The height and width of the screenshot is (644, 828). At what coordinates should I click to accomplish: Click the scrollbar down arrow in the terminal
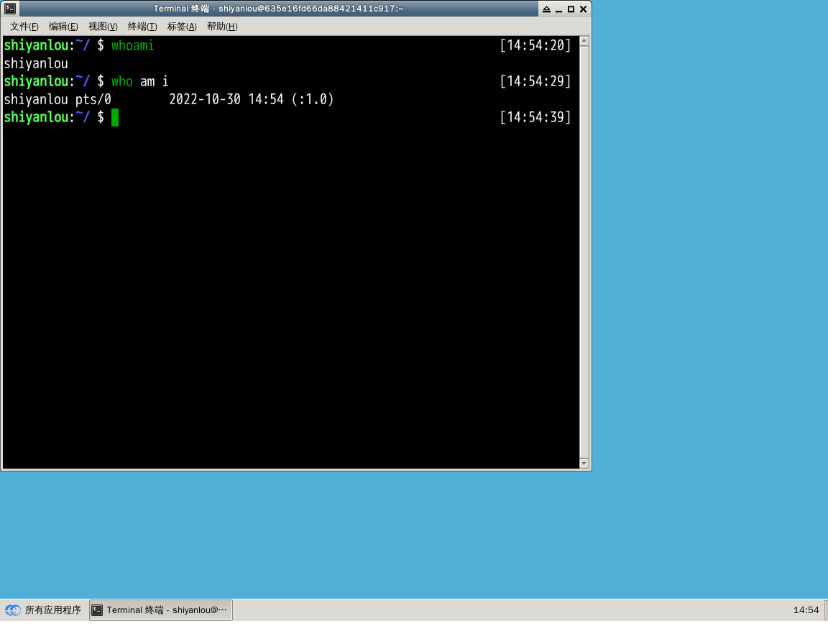pyautogui.click(x=584, y=464)
